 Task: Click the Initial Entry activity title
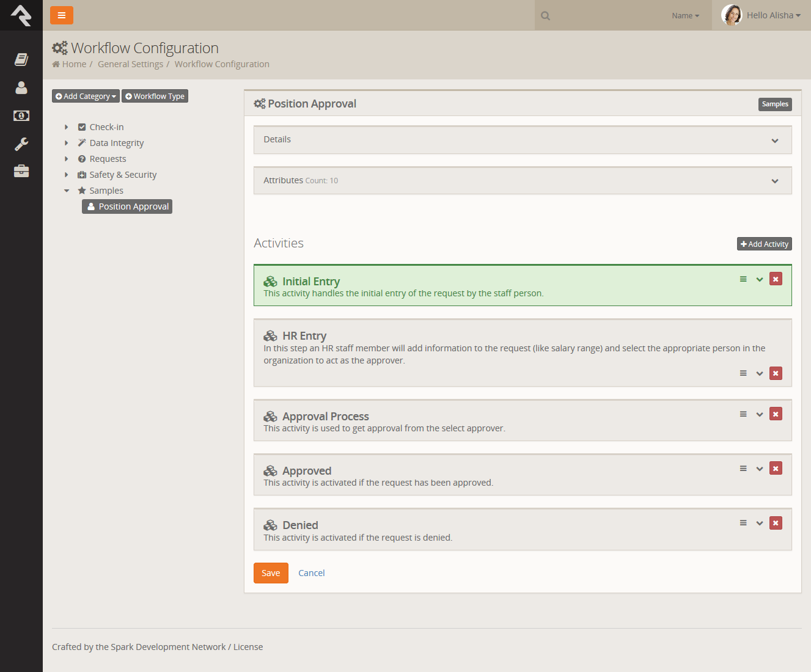[311, 282]
